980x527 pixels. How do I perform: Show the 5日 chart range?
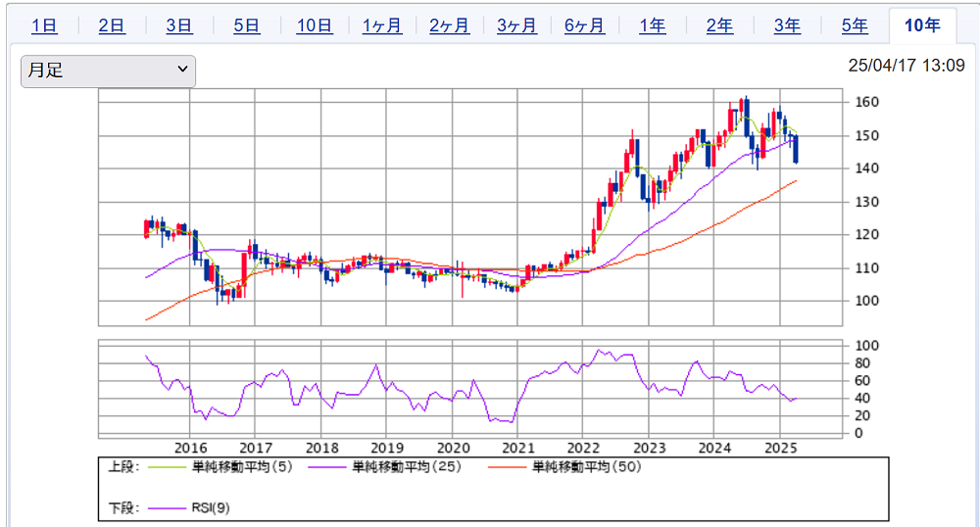coord(247,26)
